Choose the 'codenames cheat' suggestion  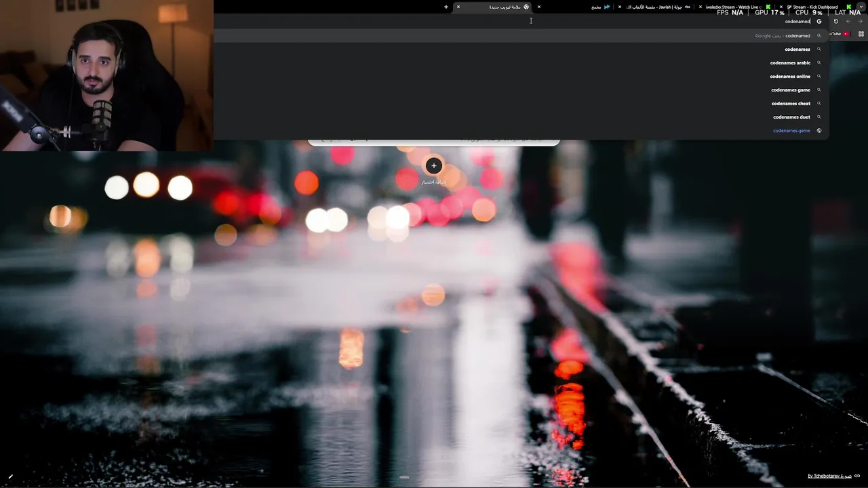[521, 103]
